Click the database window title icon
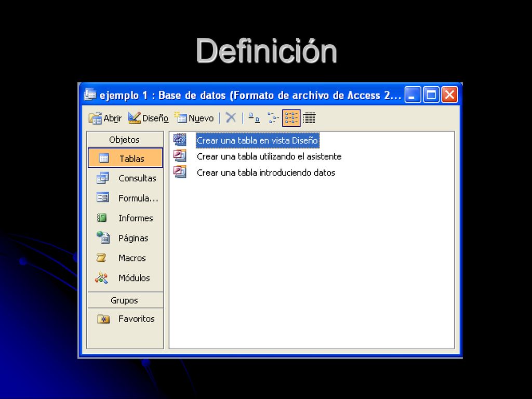The width and height of the screenshot is (532, 399). pyautogui.click(x=90, y=95)
